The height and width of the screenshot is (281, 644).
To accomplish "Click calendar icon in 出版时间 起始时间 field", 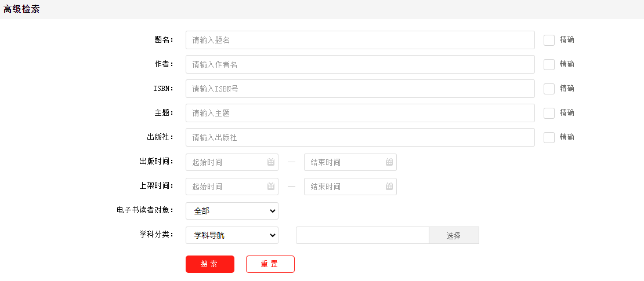I will pos(271,162).
